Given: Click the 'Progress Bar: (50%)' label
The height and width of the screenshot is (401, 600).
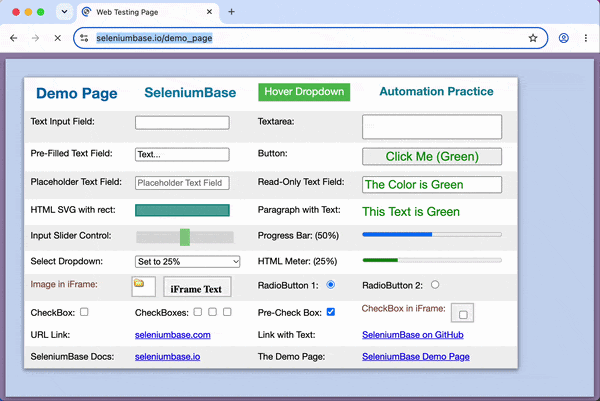Looking at the screenshot, I should [298, 235].
